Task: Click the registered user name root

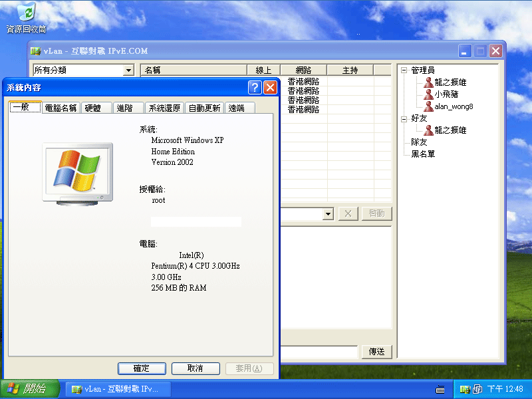Action: coord(158,200)
